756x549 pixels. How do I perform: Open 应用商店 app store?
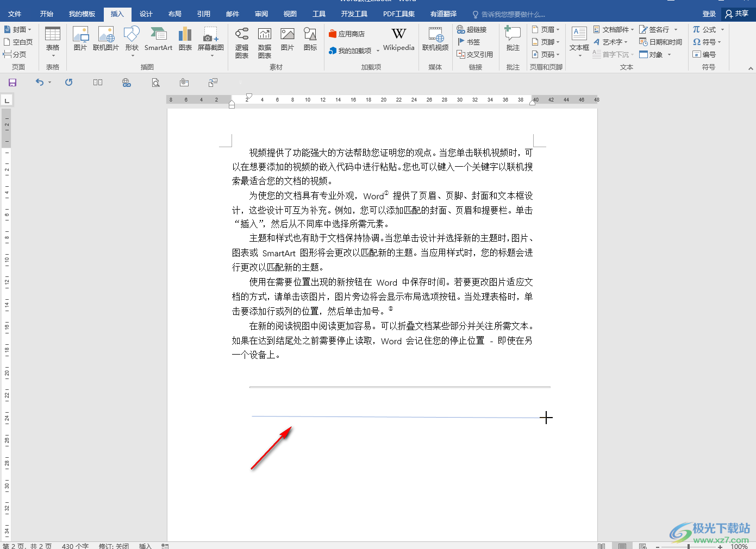(347, 34)
